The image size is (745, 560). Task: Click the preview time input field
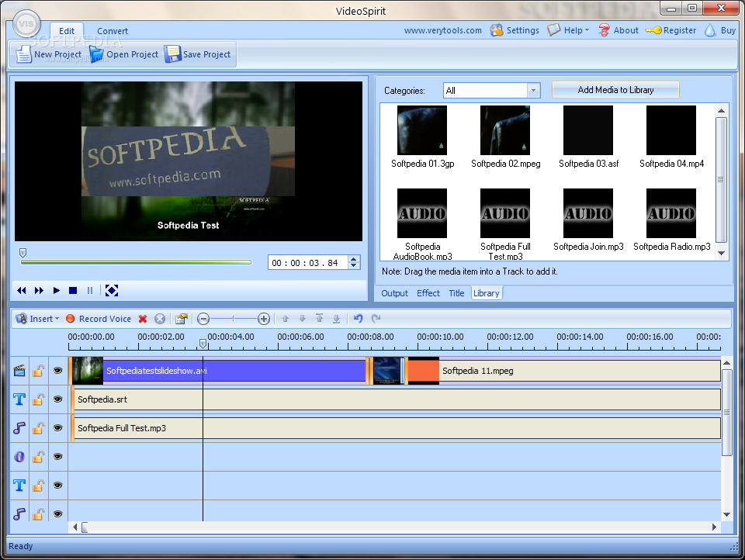click(x=308, y=263)
